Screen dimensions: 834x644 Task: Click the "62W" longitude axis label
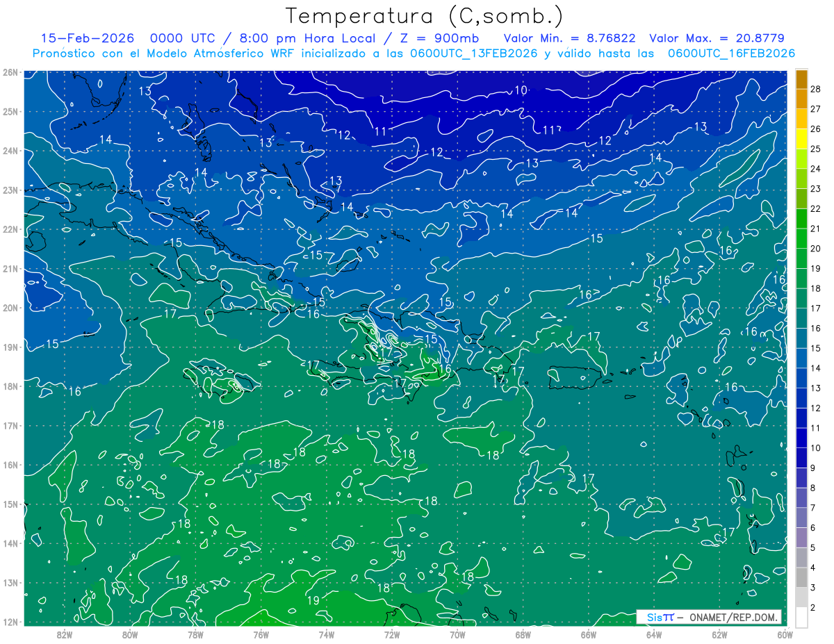719,634
